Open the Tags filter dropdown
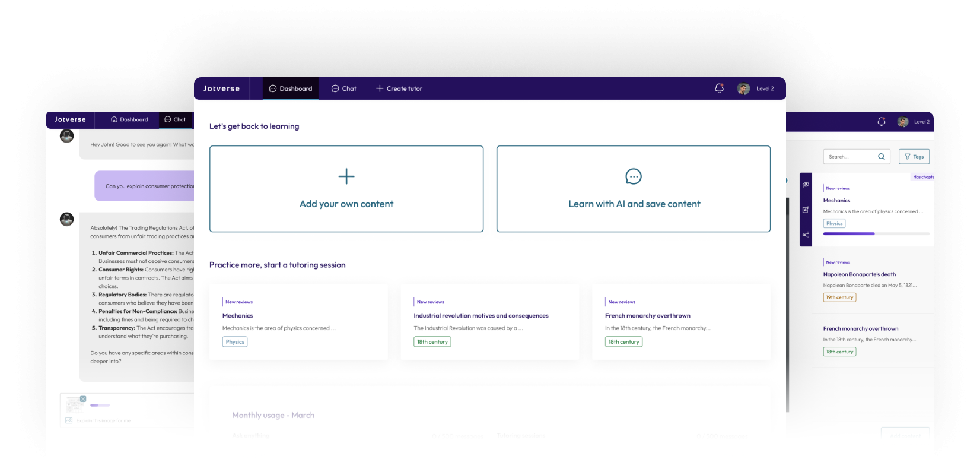 [914, 157]
